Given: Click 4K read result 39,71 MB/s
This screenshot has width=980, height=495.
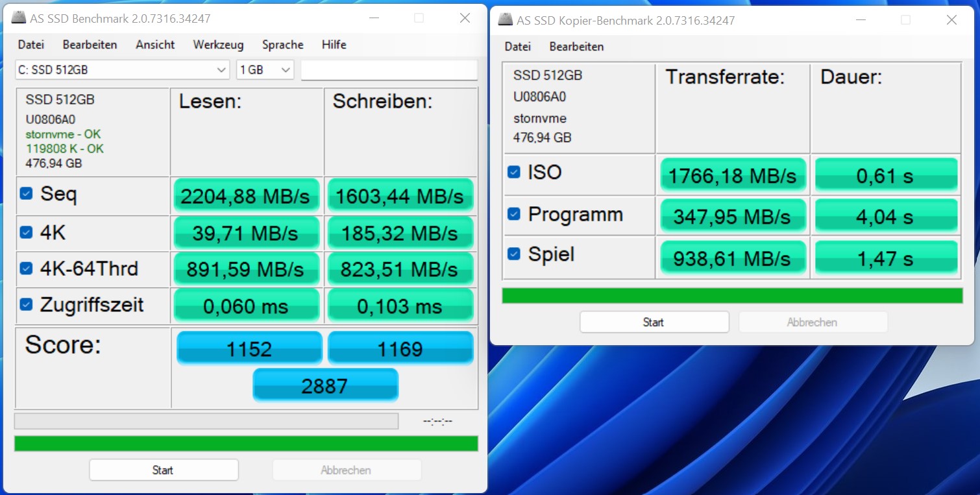Looking at the screenshot, I should 246,233.
